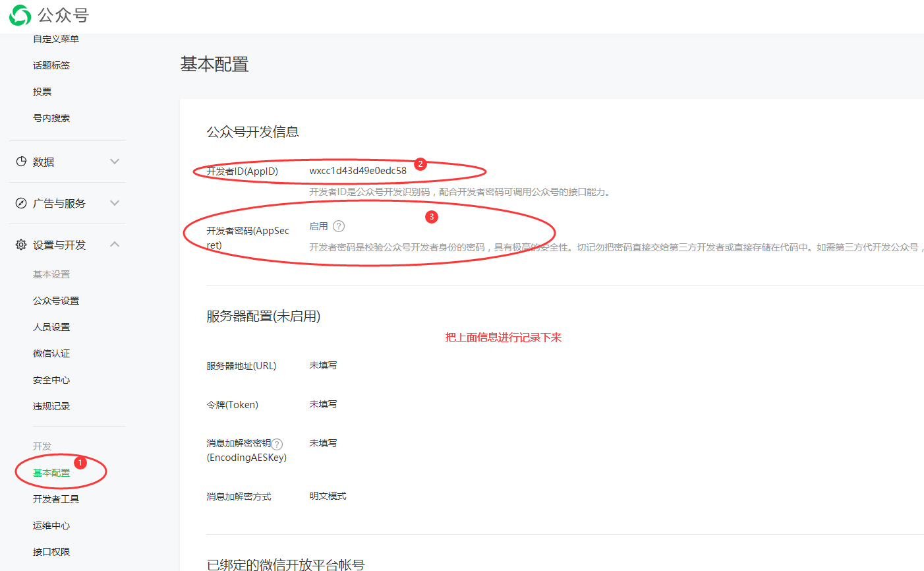Click the 服务器配置(未启用) section title
This screenshot has width=924, height=571.
[264, 316]
